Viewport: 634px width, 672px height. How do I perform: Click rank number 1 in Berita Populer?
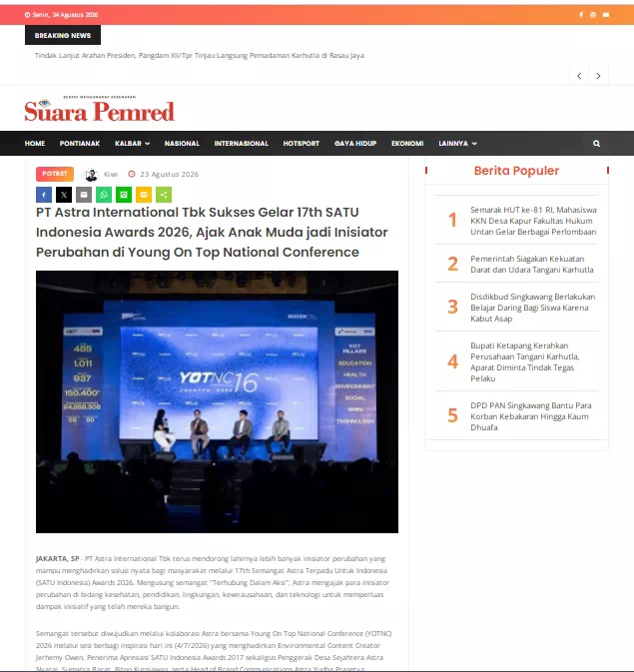[x=452, y=220]
